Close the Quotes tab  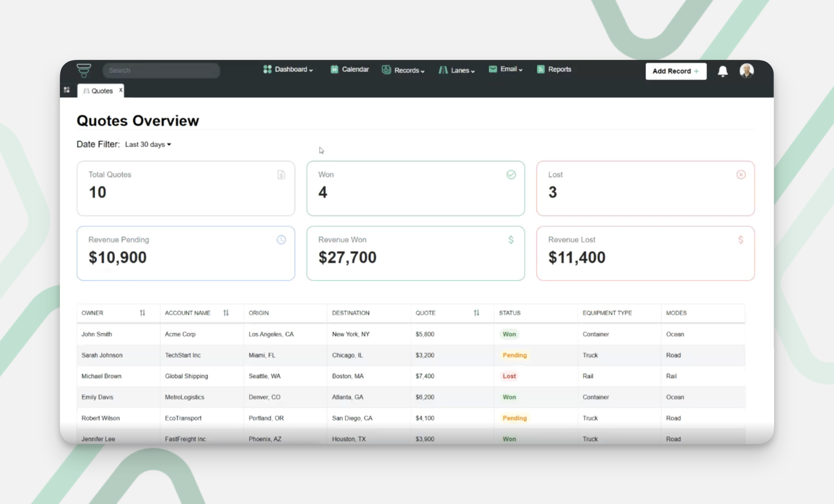120,90
